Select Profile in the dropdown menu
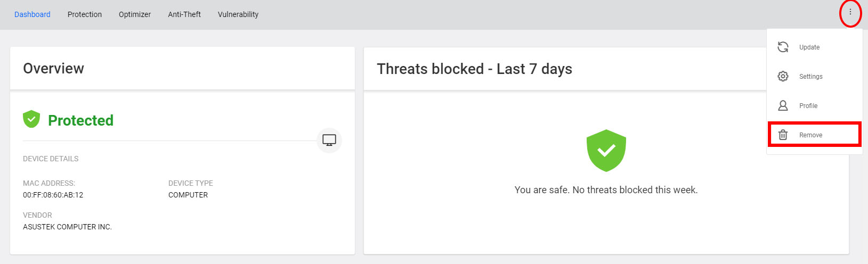 [814, 106]
